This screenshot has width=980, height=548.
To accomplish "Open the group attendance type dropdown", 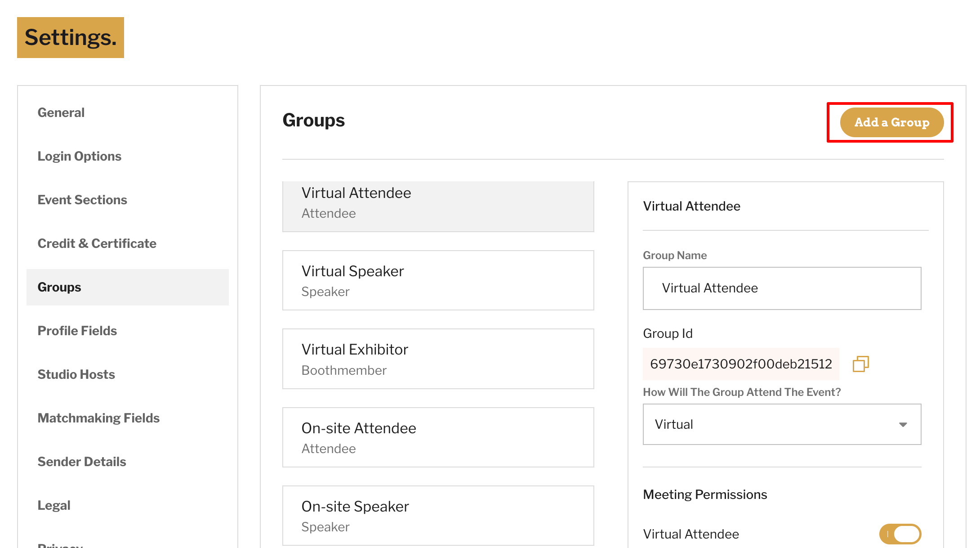I will click(782, 424).
